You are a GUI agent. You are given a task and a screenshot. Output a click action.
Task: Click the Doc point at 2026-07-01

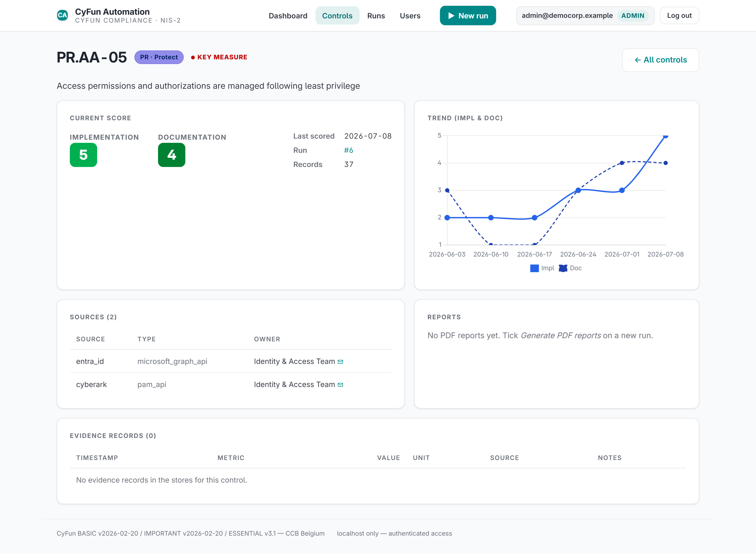click(622, 163)
